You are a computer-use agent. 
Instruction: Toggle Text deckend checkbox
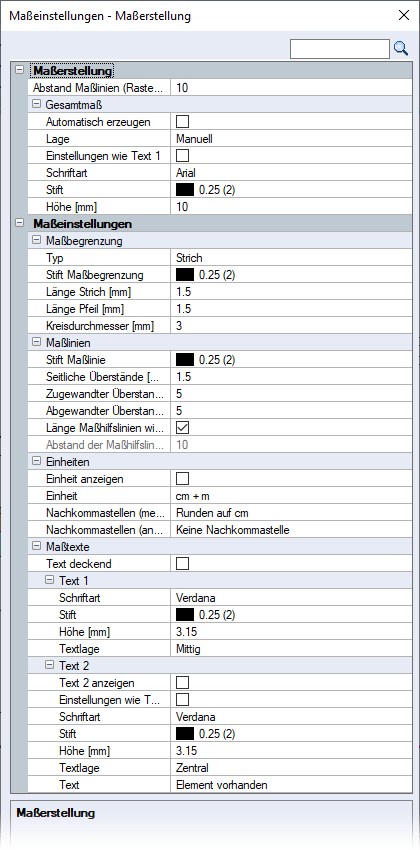183,564
